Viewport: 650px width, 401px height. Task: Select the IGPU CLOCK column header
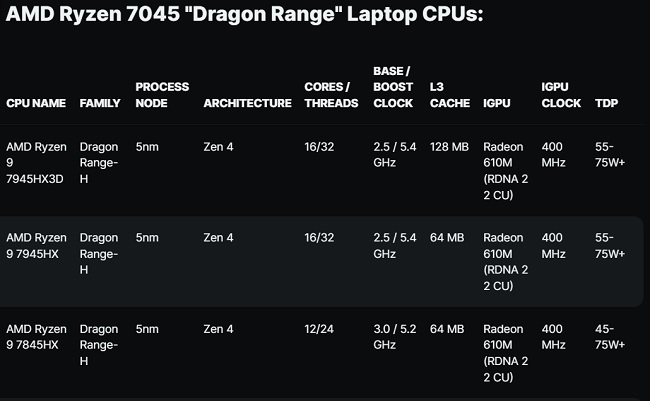pos(561,95)
